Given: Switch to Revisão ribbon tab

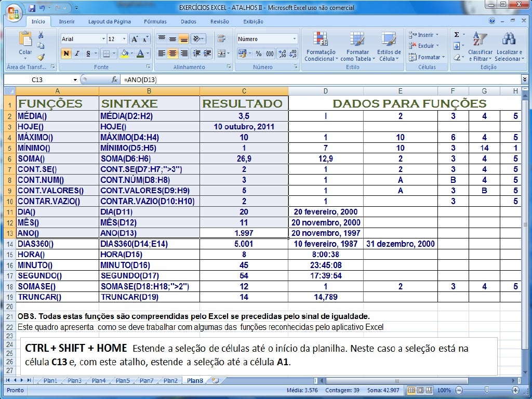Looking at the screenshot, I should point(220,21).
